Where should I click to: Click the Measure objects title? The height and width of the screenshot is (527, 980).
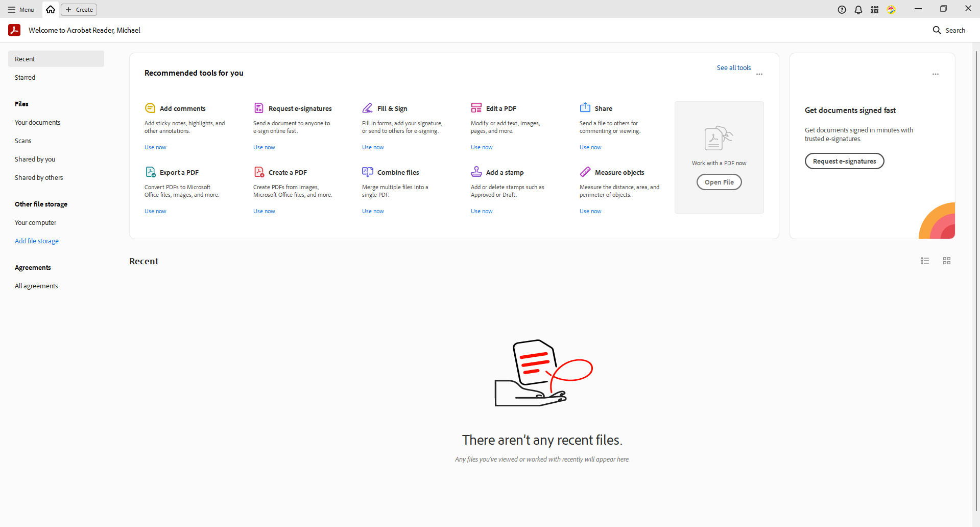619,172
